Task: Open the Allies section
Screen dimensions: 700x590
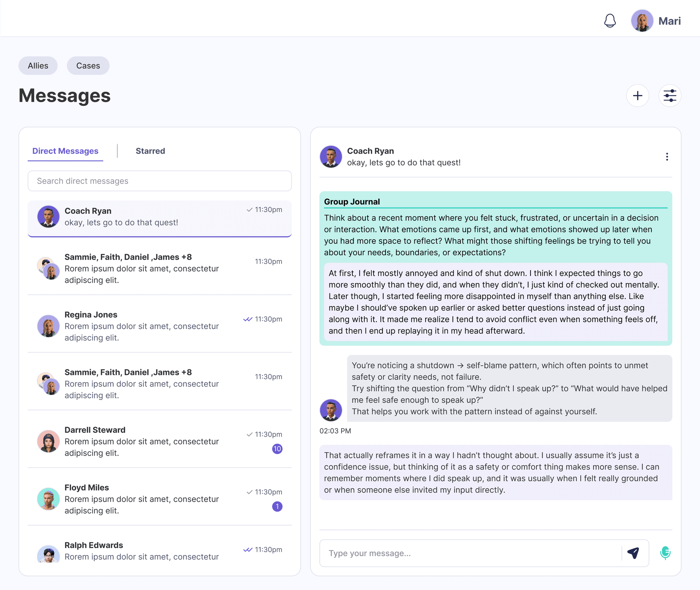Action: pos(38,66)
